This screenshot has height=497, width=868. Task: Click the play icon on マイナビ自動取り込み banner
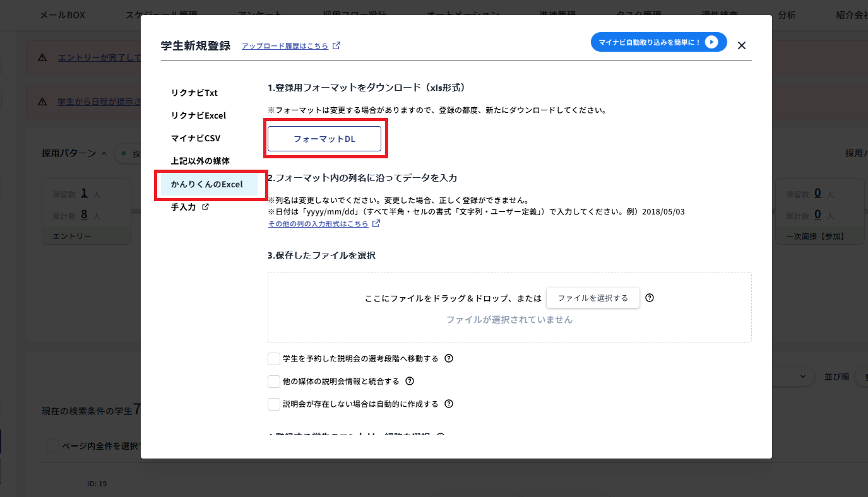pos(712,42)
